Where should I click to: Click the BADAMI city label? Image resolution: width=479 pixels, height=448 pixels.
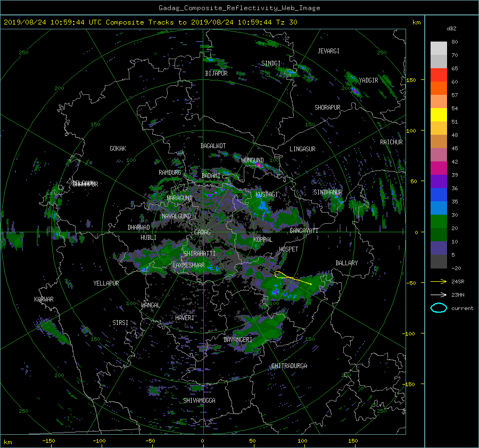click(211, 176)
